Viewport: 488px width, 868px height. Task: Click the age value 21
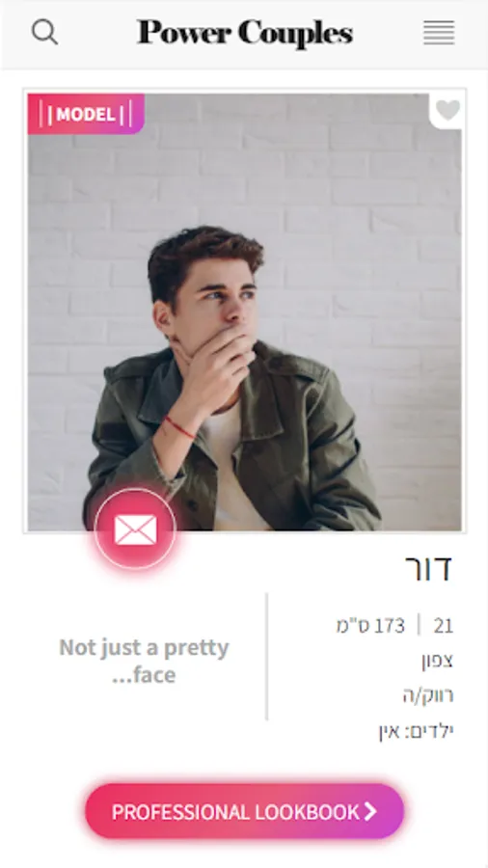coord(444,626)
